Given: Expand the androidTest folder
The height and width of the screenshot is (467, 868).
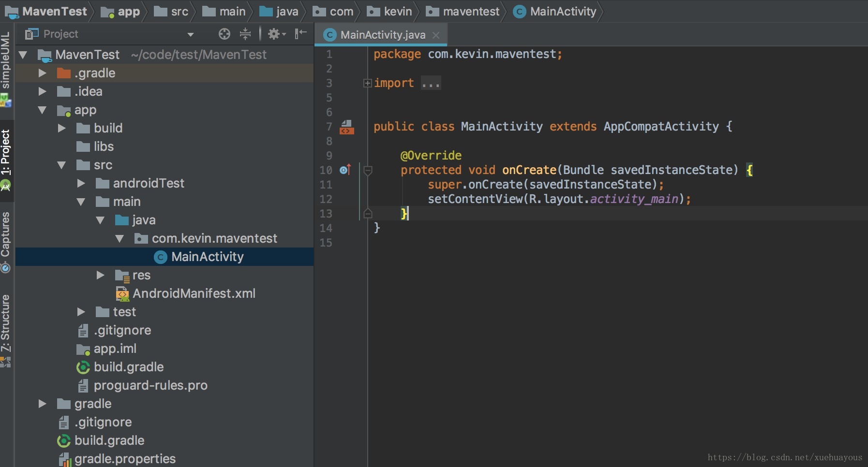Looking at the screenshot, I should point(81,183).
